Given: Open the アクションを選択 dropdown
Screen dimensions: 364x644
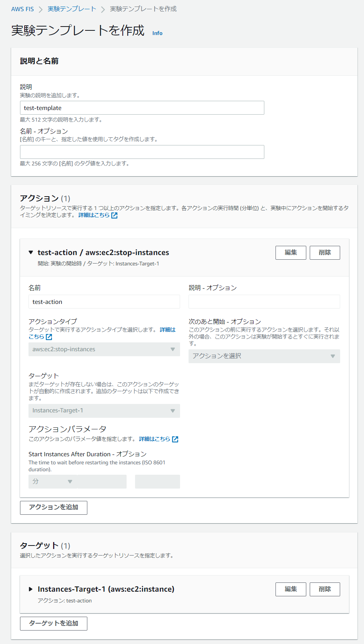Looking at the screenshot, I should (x=264, y=356).
